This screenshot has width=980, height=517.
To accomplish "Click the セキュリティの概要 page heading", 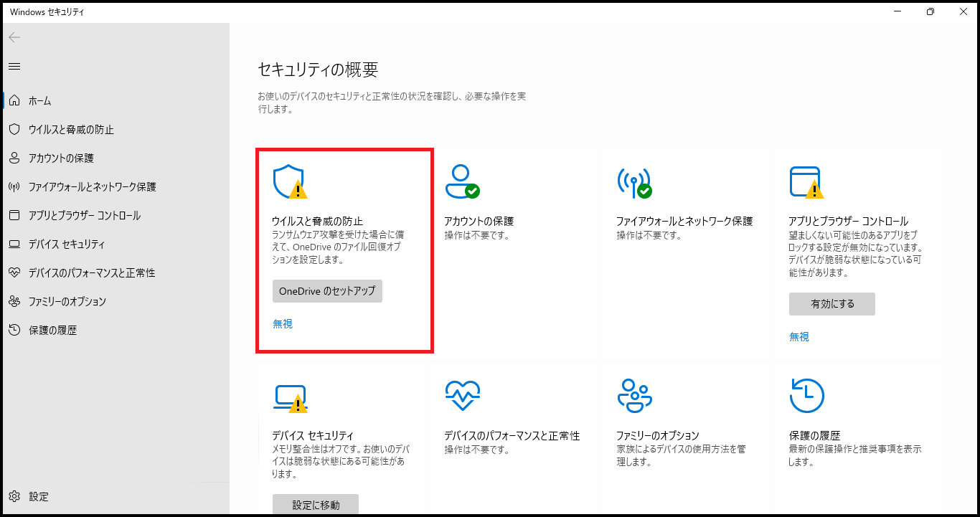I will (x=318, y=70).
